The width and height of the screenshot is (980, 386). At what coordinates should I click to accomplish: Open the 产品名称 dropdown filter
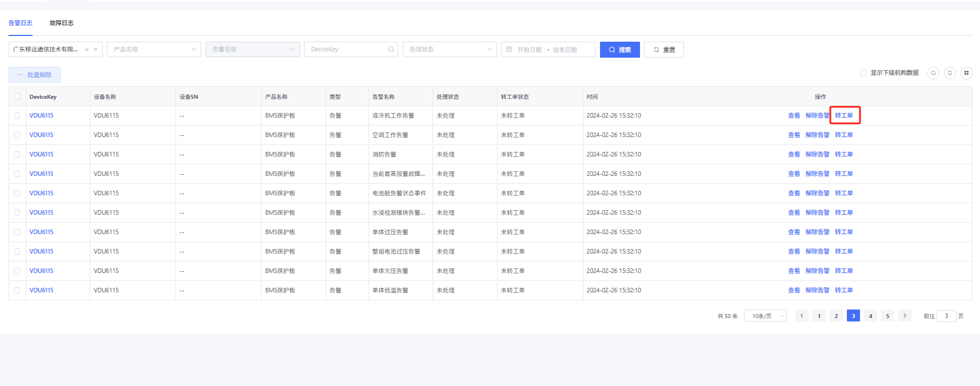pos(154,50)
